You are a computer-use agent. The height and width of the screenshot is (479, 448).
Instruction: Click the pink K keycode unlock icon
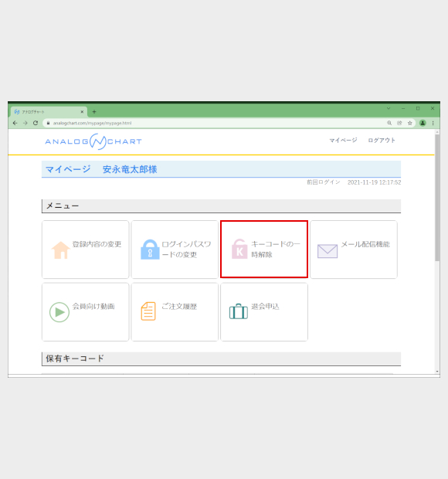coord(239,249)
